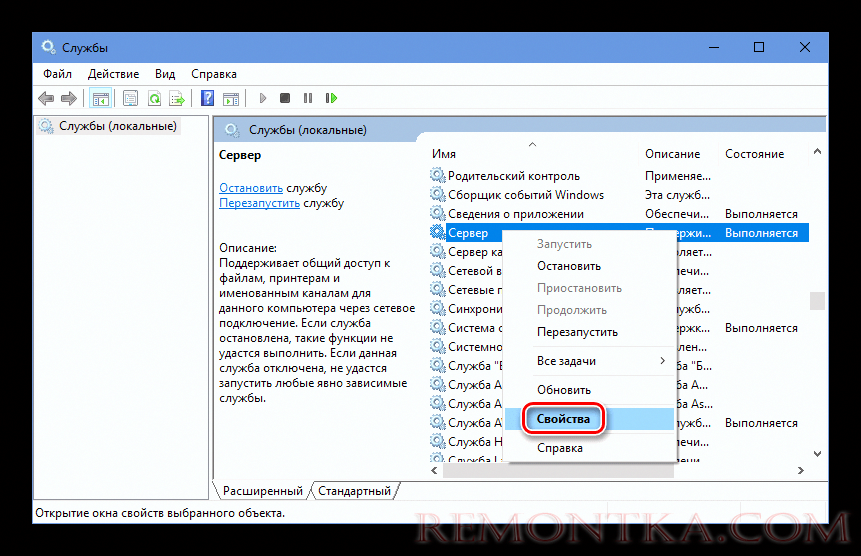The width and height of the screenshot is (861, 556).
Task: Open the Действие menu
Action: pos(114,74)
